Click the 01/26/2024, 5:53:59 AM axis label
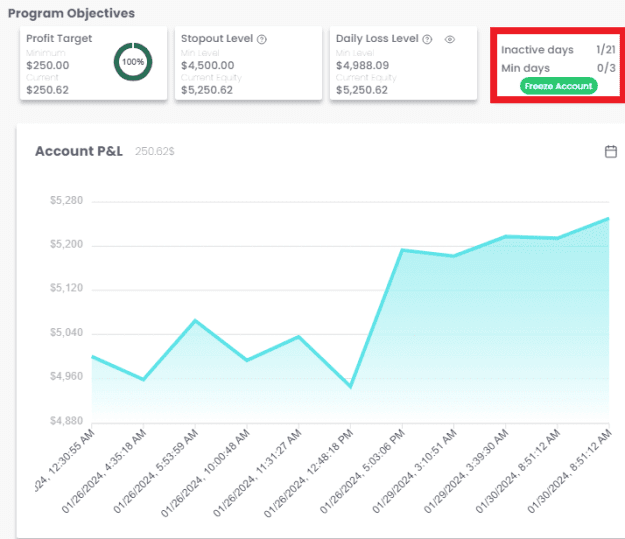This screenshot has height=539, width=625. (x=156, y=471)
